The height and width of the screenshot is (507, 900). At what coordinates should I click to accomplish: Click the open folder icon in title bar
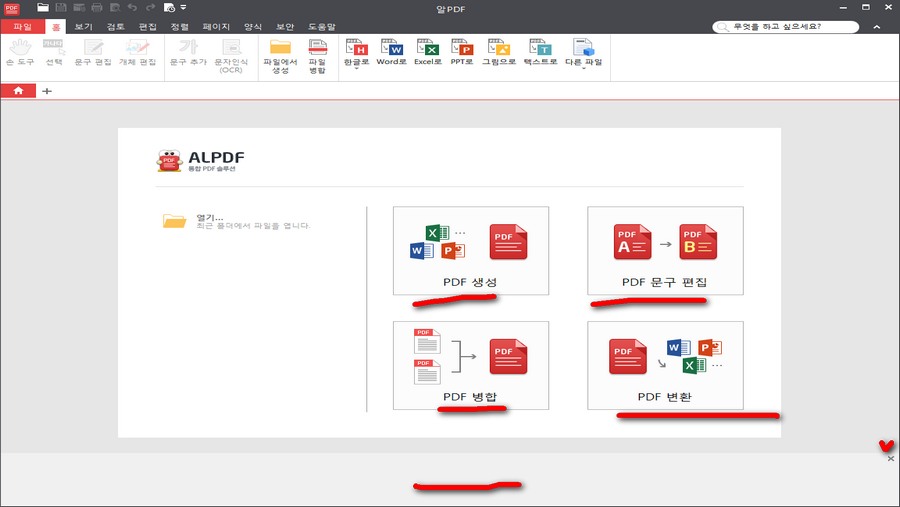point(43,7)
